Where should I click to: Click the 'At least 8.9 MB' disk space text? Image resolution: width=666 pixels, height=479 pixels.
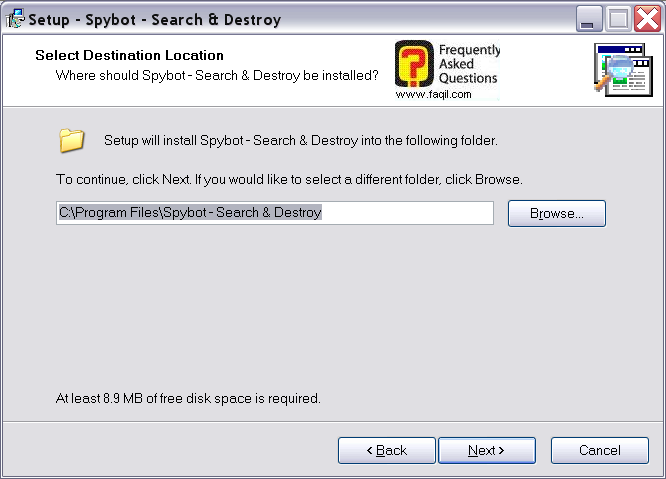coord(188,398)
